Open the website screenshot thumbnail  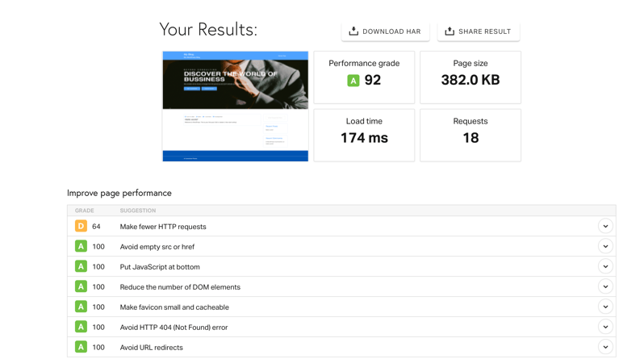tap(236, 106)
